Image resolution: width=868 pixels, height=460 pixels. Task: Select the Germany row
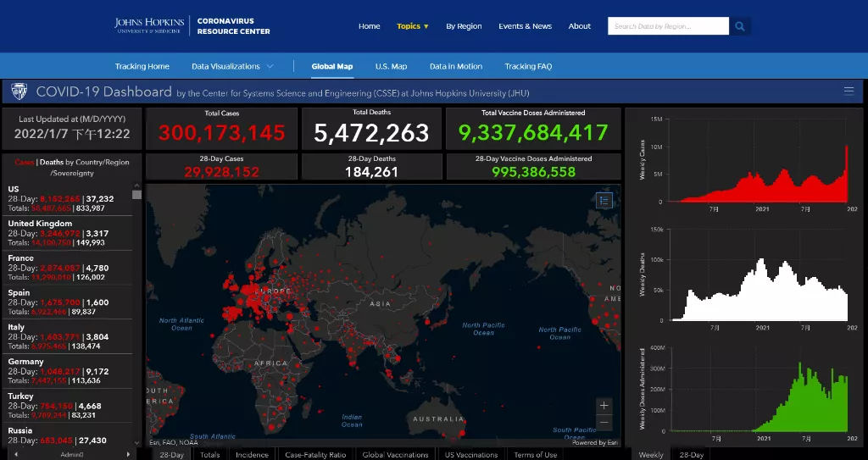pyautogui.click(x=67, y=371)
